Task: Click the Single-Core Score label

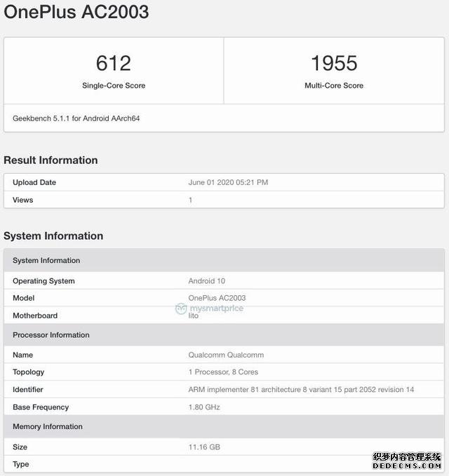Action: click(x=114, y=86)
